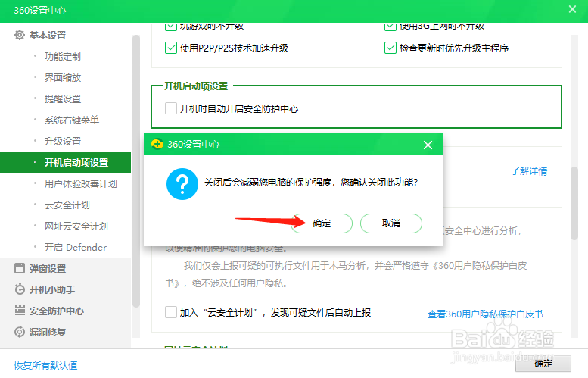Viewport: 588px width, 378px height.
Task: Open the 了解详情 link
Action: 529,171
